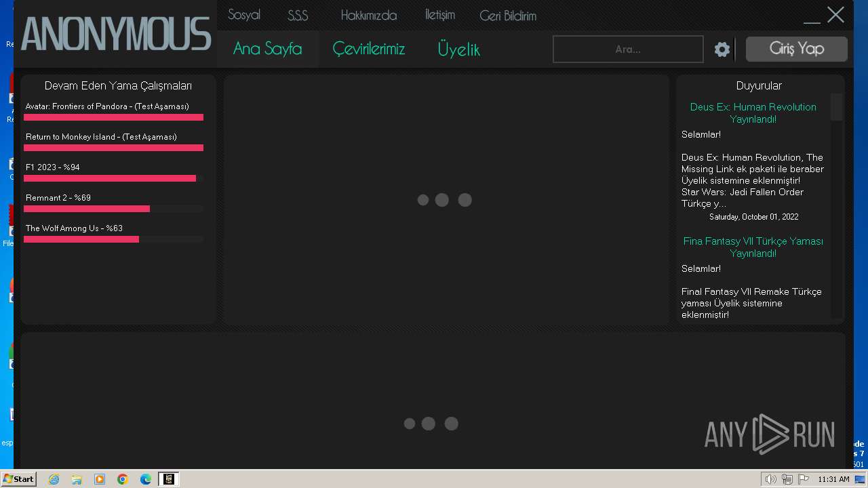Open Internet Explorer from the taskbar
The width and height of the screenshot is (868, 488).
[54, 479]
